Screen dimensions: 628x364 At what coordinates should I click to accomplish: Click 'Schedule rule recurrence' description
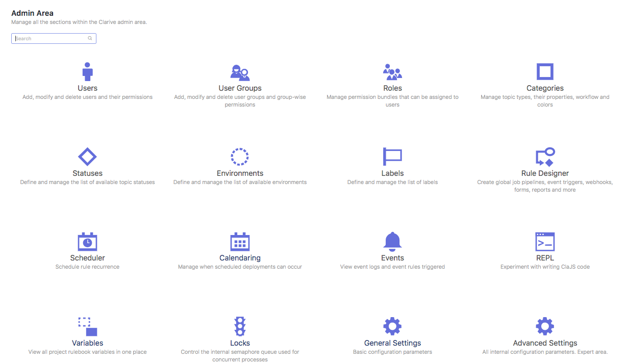click(x=87, y=267)
